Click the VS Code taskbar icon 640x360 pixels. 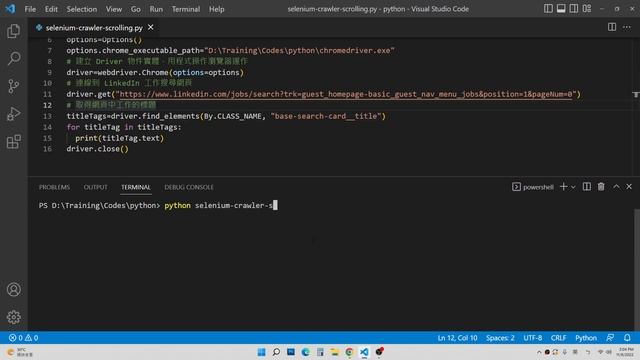pyautogui.click(x=364, y=352)
